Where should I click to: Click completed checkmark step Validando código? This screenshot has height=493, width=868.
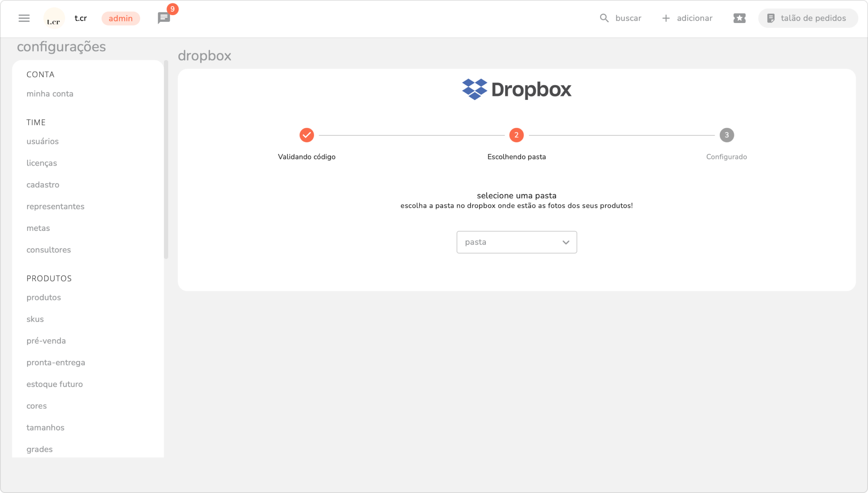pyautogui.click(x=307, y=135)
